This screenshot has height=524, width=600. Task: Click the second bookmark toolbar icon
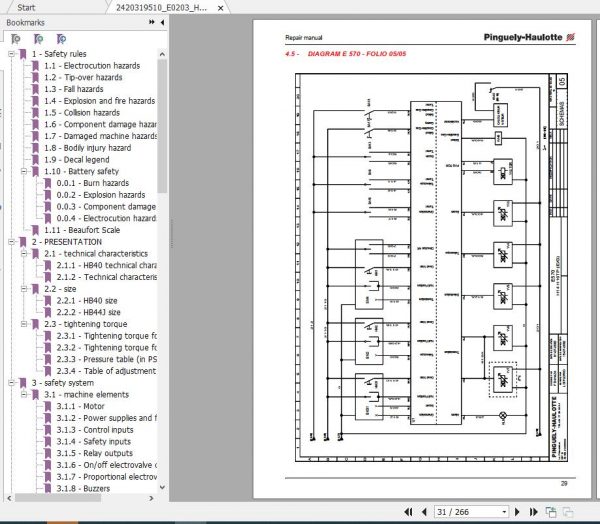point(38,39)
